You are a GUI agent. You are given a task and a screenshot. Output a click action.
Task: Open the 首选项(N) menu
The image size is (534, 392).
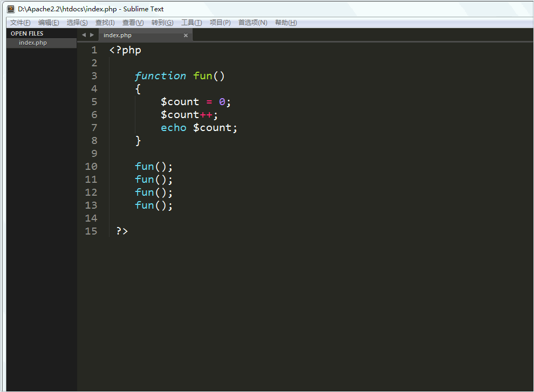click(x=252, y=23)
